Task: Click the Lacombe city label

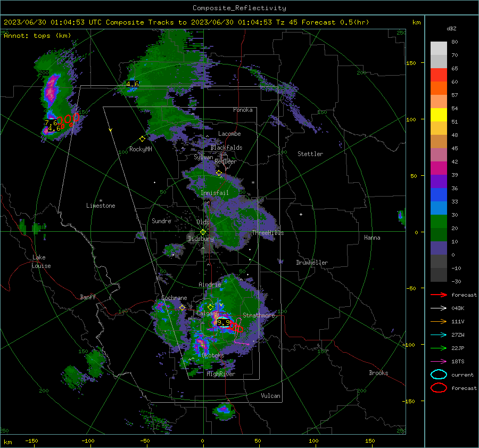Action: pyautogui.click(x=229, y=134)
